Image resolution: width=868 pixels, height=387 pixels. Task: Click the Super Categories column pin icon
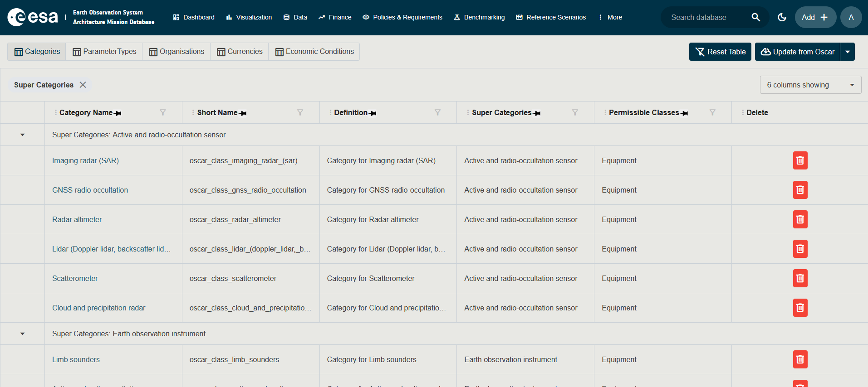click(x=537, y=113)
